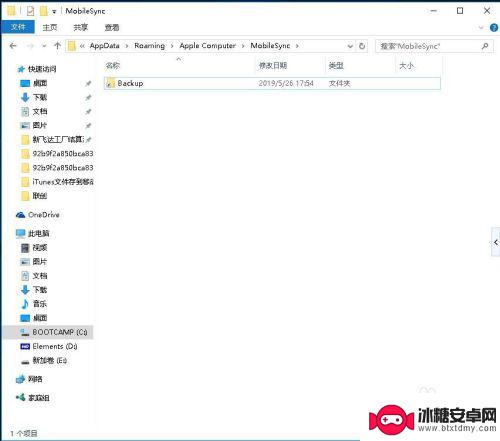Maximize the MobileSync window

pyautogui.click(x=460, y=11)
